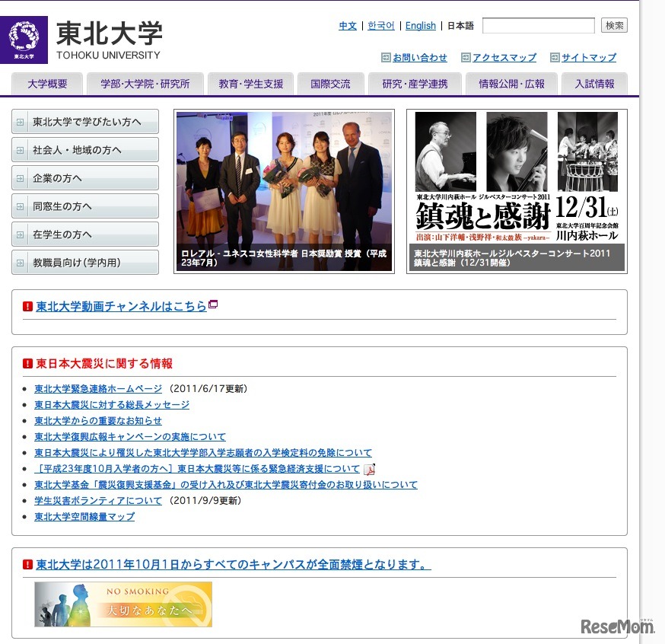
Task: Click red alert icon beside 全面禁煙 notice
Action: point(27,565)
